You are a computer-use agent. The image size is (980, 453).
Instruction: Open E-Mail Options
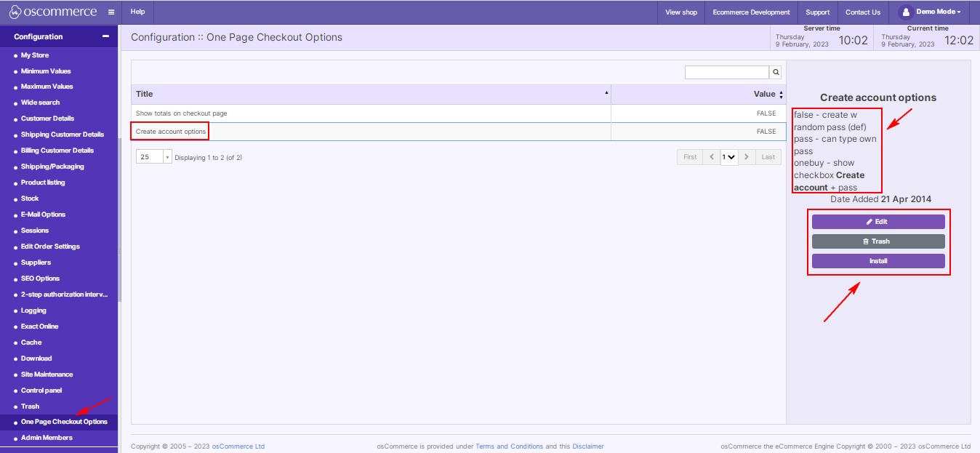43,215
